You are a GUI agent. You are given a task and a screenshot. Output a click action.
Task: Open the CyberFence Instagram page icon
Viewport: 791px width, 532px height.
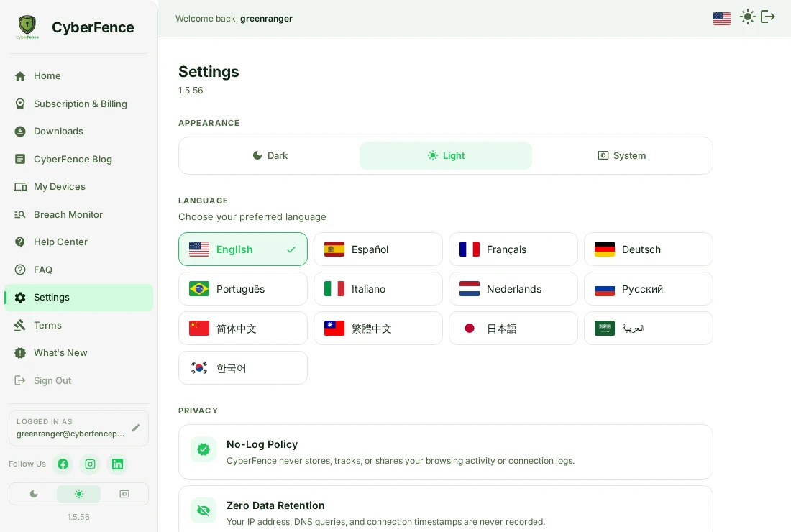(91, 464)
